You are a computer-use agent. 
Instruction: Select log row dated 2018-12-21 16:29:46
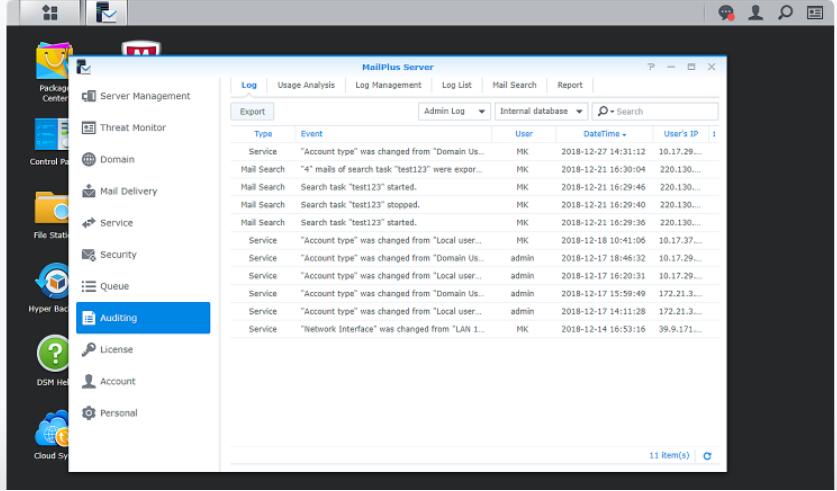[475, 187]
